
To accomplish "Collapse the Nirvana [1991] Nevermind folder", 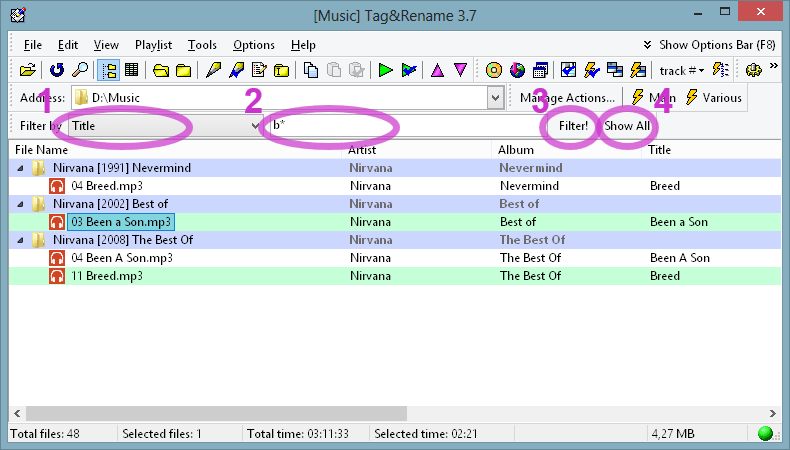I will pos(20,168).
